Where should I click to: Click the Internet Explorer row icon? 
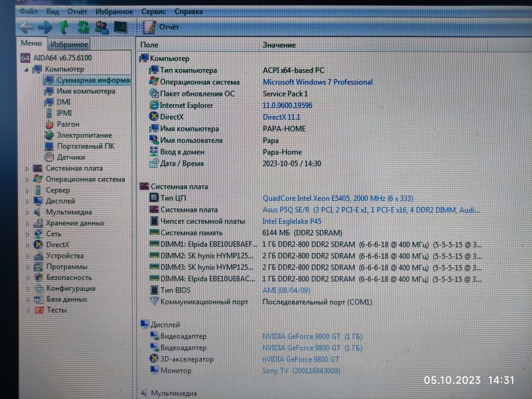tap(154, 105)
